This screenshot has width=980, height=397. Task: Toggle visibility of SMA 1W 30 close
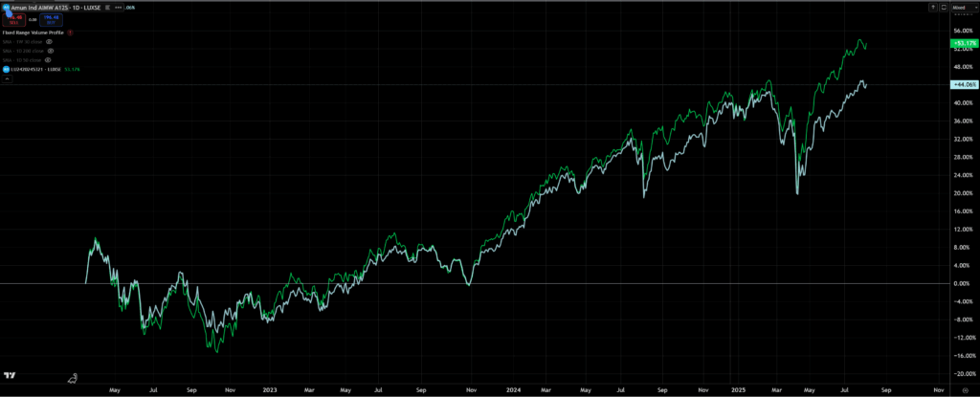click(x=49, y=41)
